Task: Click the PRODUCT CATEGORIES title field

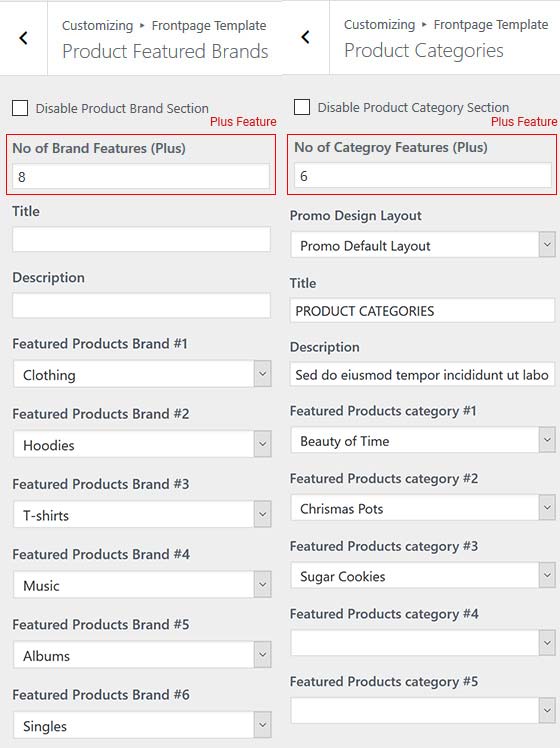Action: (x=423, y=311)
